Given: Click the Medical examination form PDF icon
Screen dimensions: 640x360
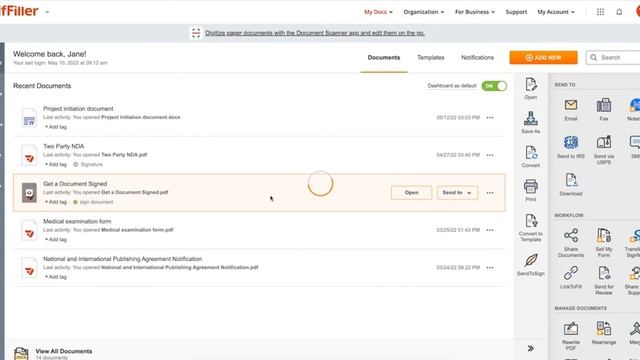Looking at the screenshot, I should (29, 230).
